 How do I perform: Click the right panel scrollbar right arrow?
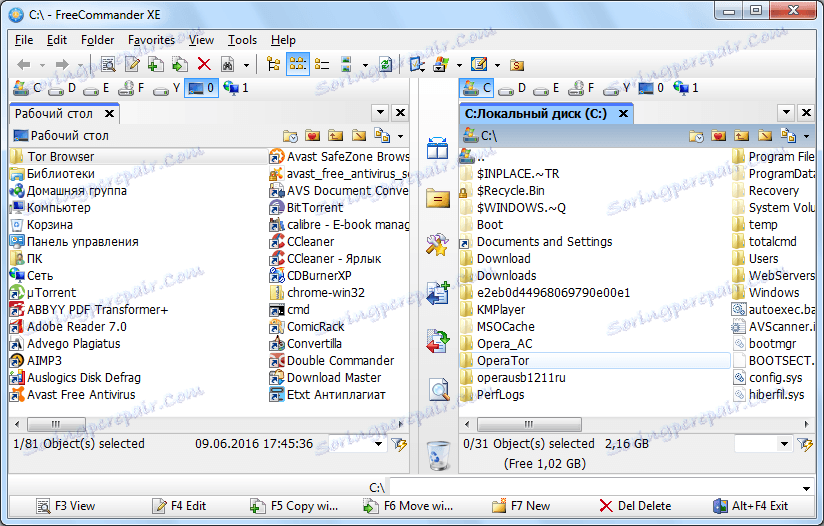(x=807, y=424)
